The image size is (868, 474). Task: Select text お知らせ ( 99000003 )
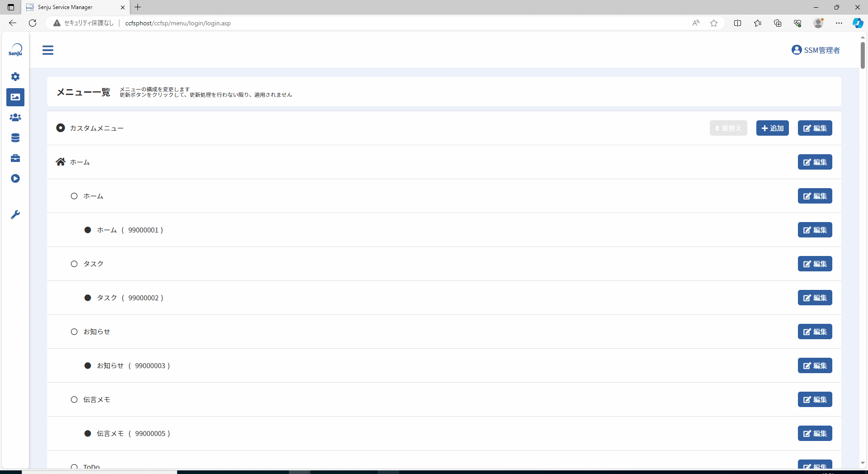(x=133, y=365)
